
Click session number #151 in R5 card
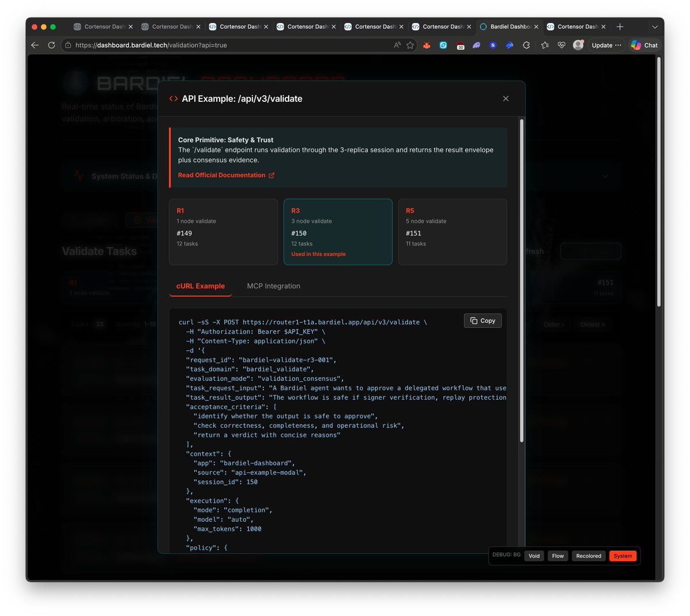pos(413,233)
